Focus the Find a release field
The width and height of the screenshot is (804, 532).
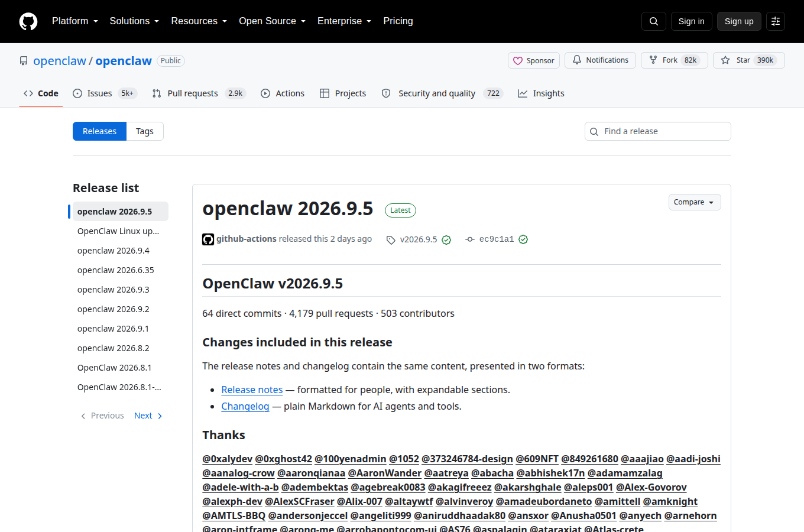pyautogui.click(x=658, y=131)
